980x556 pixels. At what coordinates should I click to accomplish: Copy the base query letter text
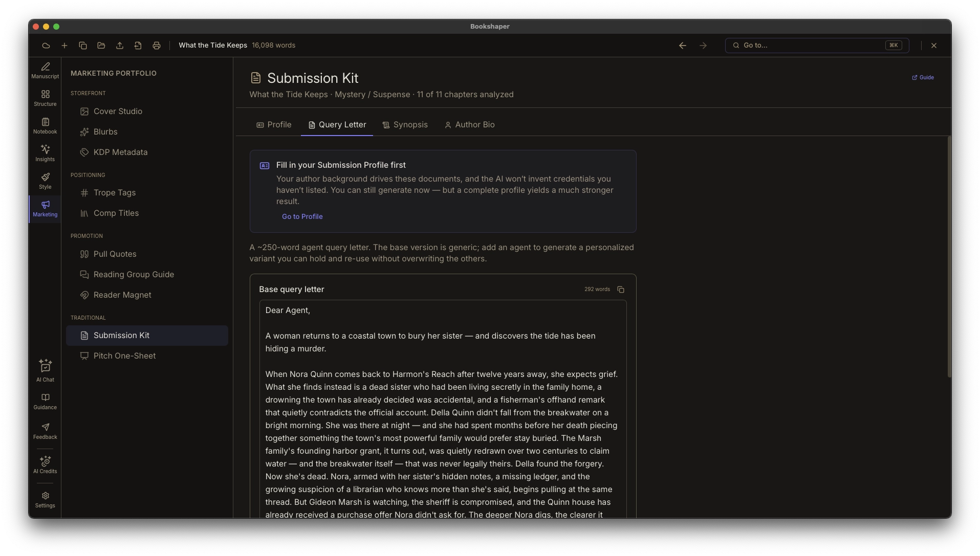point(621,290)
